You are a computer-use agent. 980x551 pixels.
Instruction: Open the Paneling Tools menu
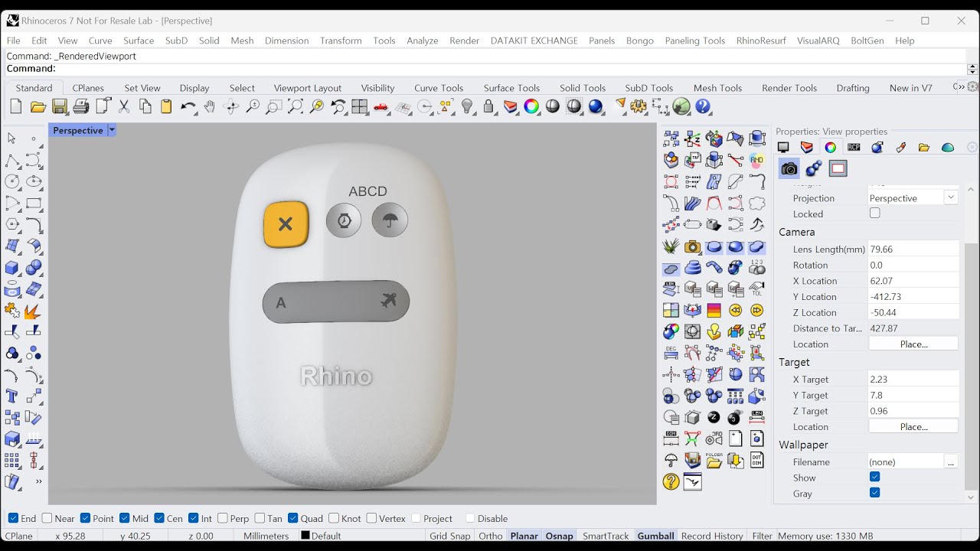(x=695, y=41)
